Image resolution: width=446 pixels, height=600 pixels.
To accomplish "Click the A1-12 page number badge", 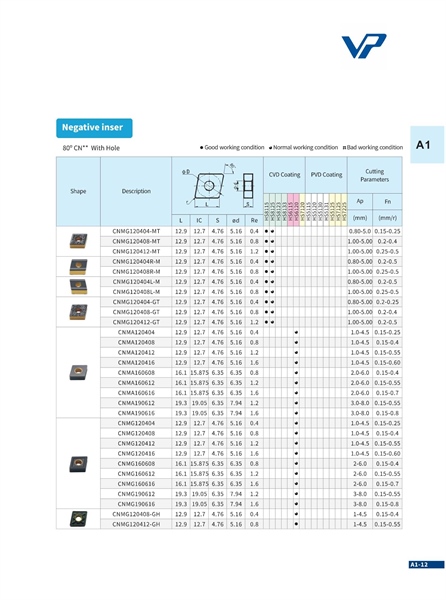I will tap(426, 564).
